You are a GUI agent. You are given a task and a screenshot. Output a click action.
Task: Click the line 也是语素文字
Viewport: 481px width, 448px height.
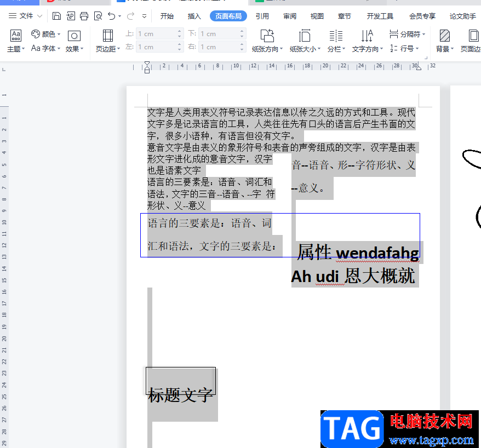pos(174,170)
